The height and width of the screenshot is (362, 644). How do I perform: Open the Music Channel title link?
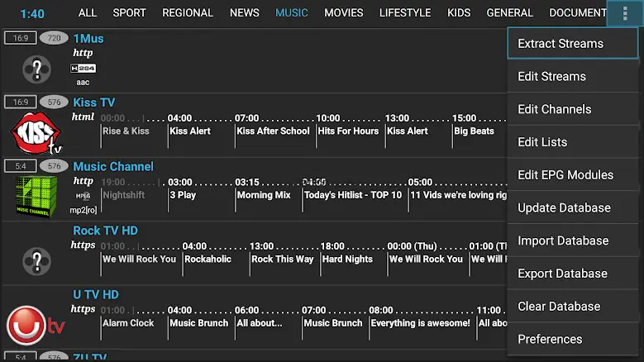113,167
